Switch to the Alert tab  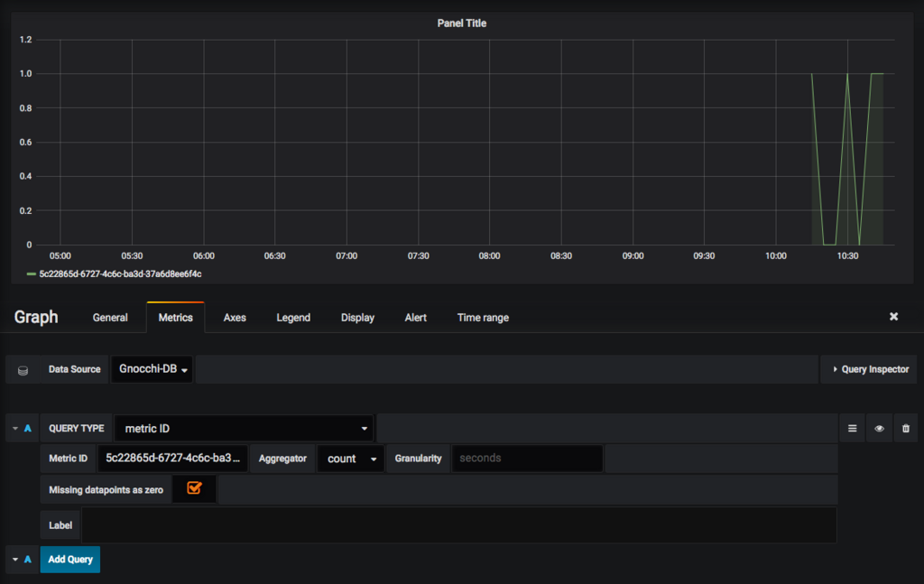pyautogui.click(x=415, y=318)
